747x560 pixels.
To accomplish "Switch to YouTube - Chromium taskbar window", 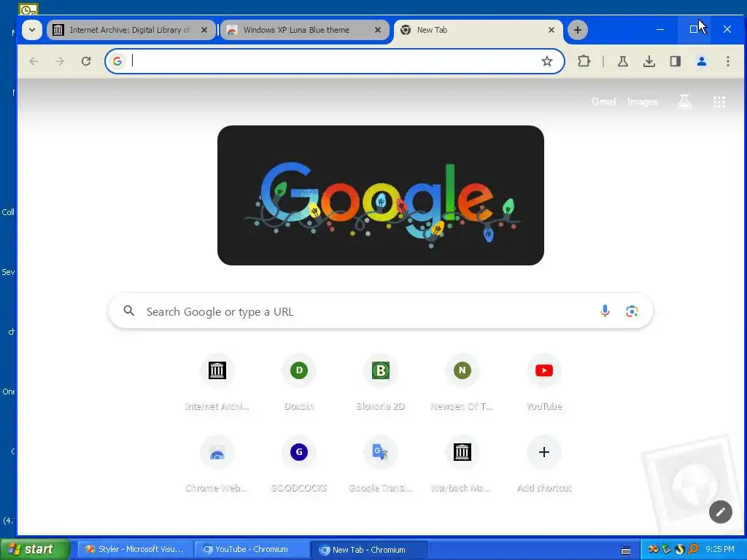I will (252, 549).
